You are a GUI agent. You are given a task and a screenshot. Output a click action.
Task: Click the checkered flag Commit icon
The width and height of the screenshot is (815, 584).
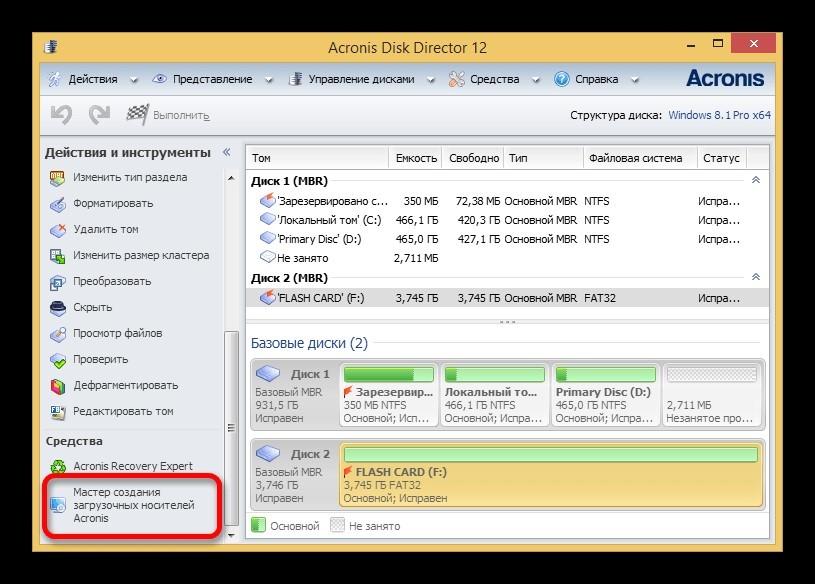point(137,114)
